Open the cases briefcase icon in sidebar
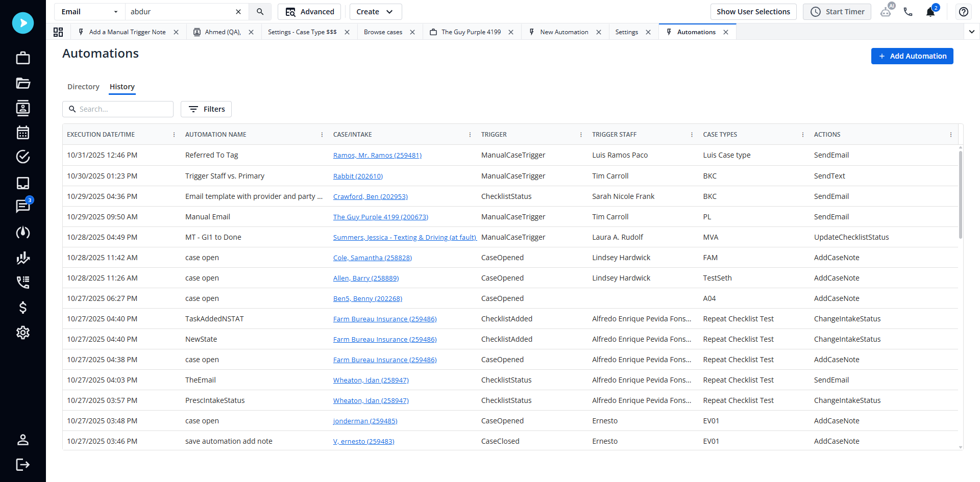The height and width of the screenshot is (482, 980). 23,58
